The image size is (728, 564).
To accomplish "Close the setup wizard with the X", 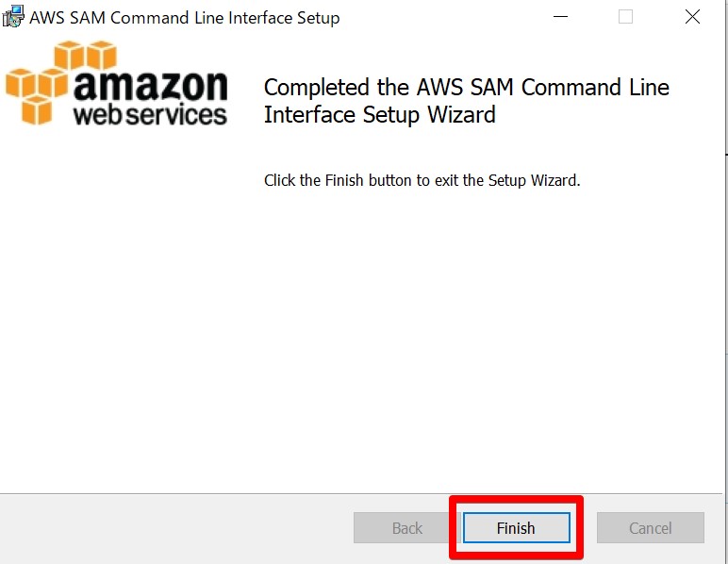I will (692, 17).
